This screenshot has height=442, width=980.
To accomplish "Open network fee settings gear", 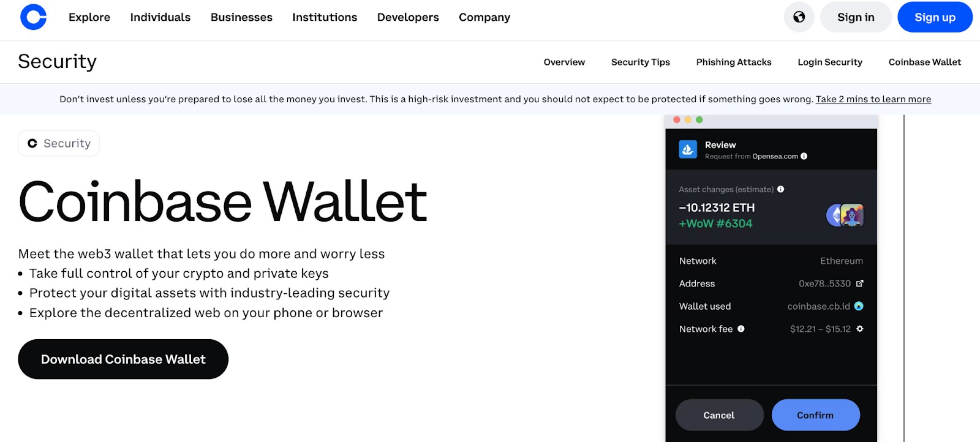I will coord(860,329).
